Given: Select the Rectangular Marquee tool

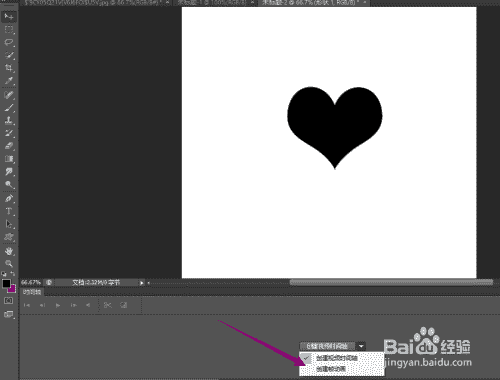Looking at the screenshot, I should (x=9, y=30).
